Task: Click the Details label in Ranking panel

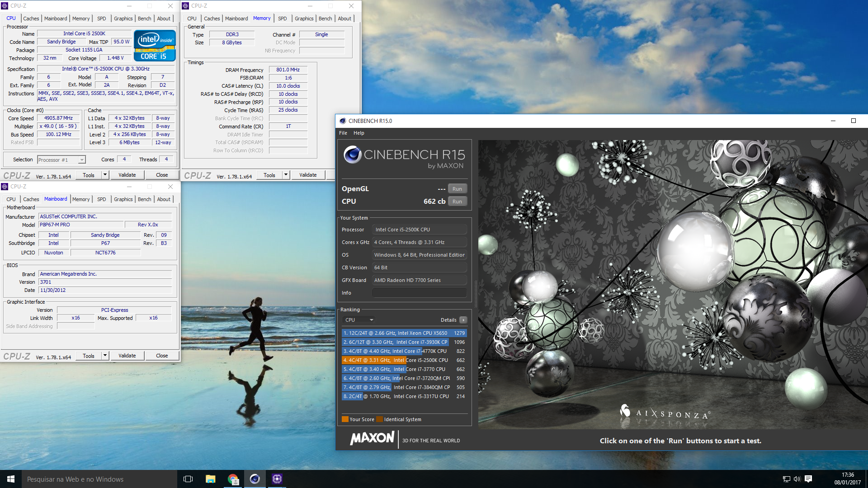Action: point(448,320)
